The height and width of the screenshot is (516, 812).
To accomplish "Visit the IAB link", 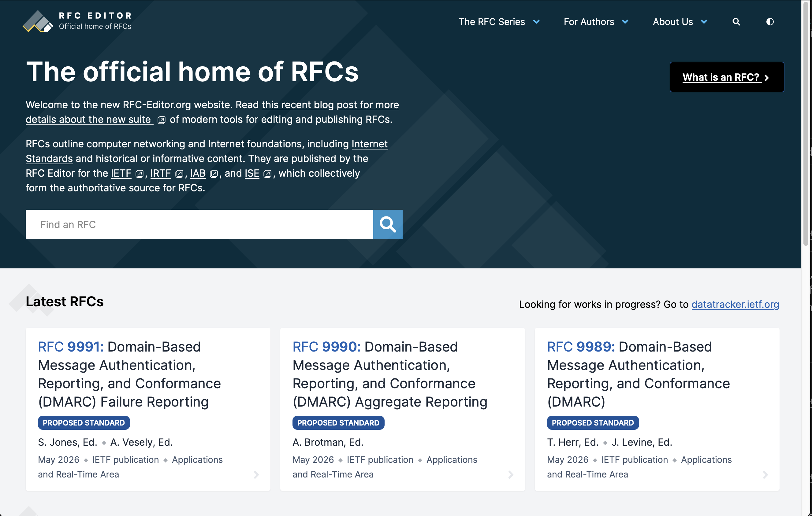I will [198, 173].
